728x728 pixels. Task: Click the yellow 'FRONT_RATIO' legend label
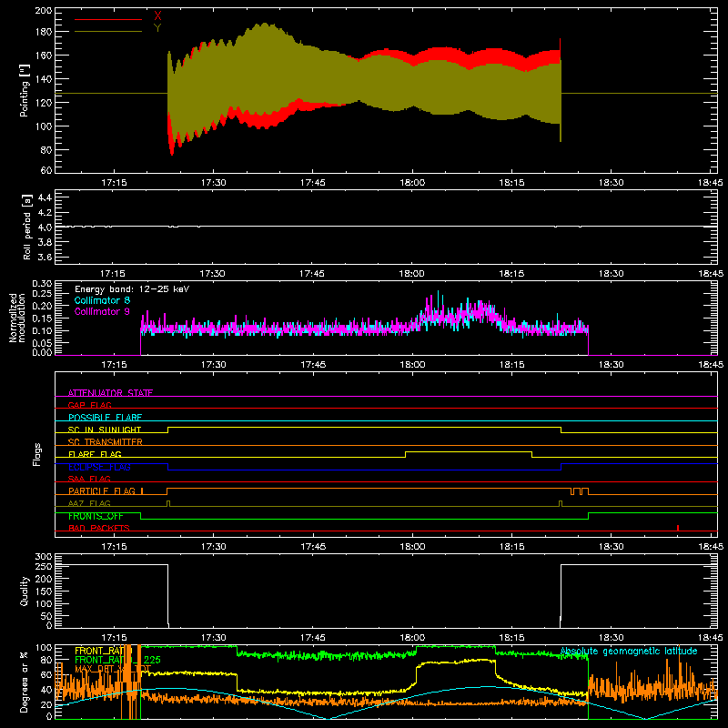pyautogui.click(x=104, y=651)
